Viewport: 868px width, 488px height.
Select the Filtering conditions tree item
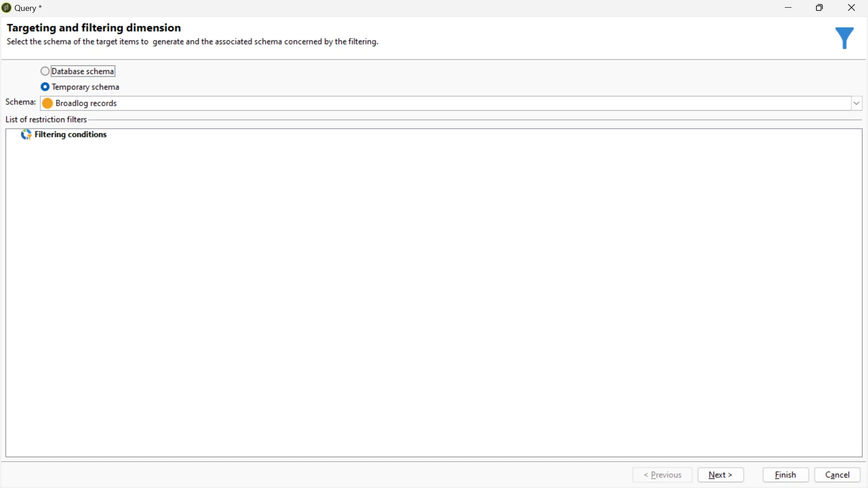click(x=71, y=135)
